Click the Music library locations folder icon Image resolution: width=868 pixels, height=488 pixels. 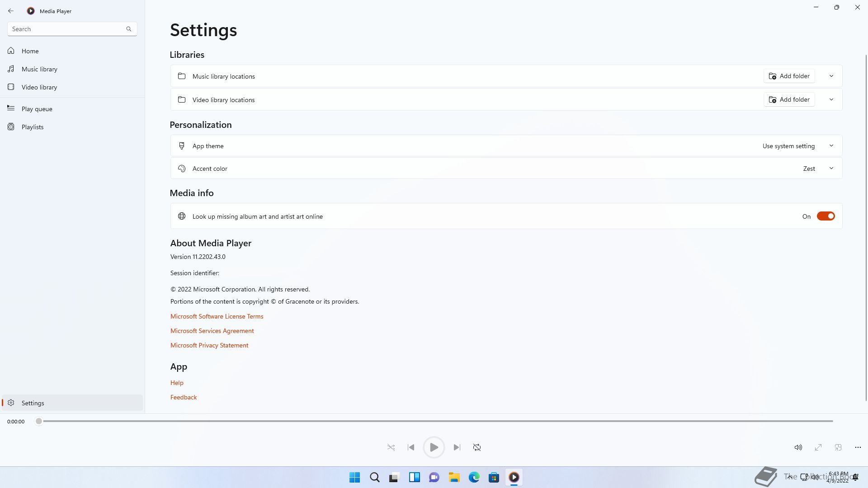(x=182, y=76)
